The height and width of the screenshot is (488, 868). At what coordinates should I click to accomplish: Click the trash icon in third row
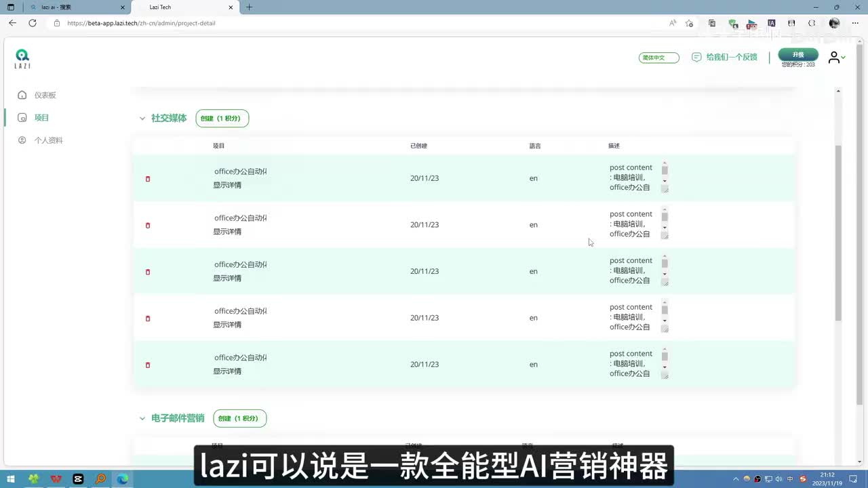tap(148, 272)
